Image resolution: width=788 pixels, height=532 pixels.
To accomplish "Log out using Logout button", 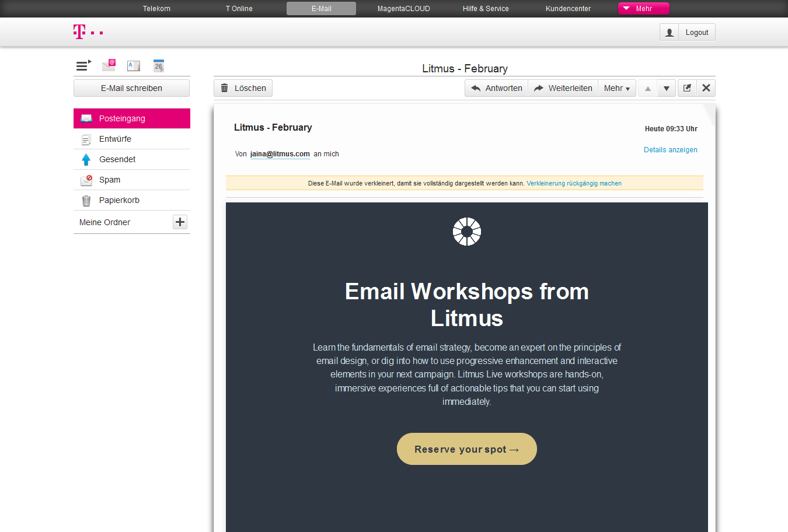I will pyautogui.click(x=697, y=33).
